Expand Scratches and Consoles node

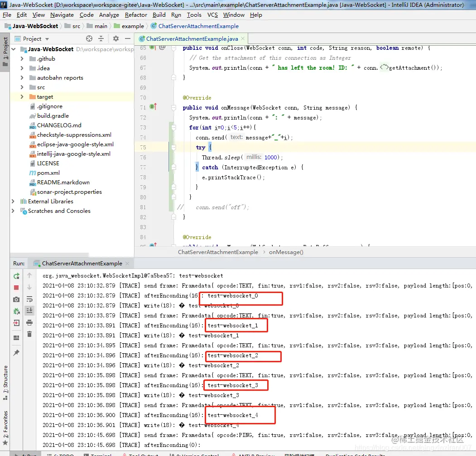point(13,211)
